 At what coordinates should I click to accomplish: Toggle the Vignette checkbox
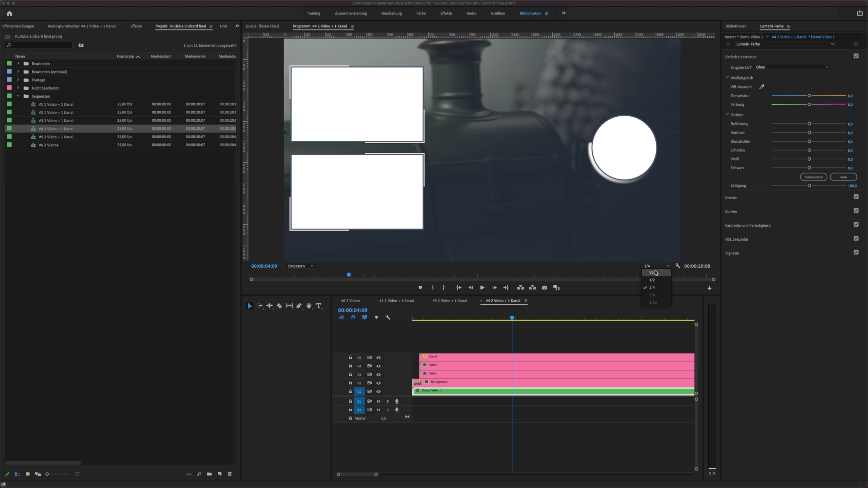pyautogui.click(x=856, y=252)
